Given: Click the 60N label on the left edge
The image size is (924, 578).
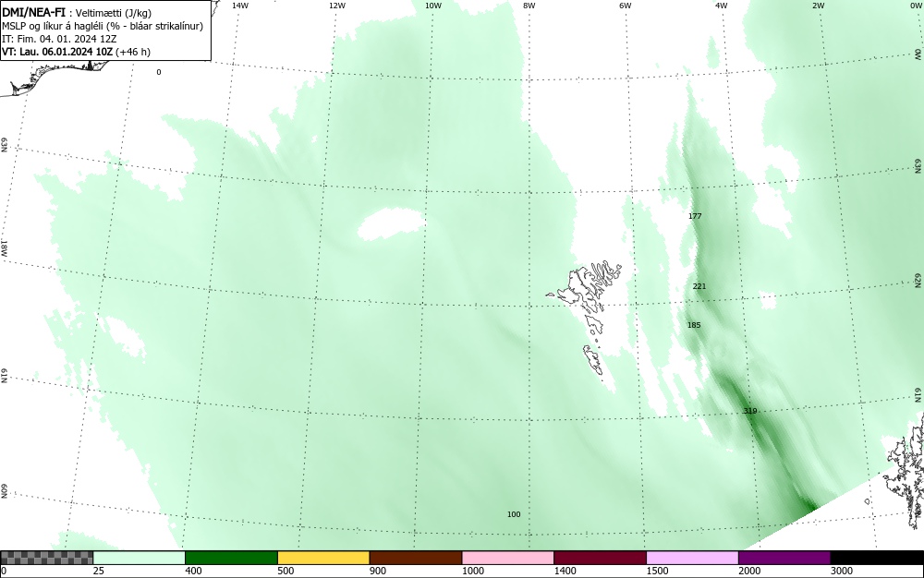Looking at the screenshot, I should point(4,491).
